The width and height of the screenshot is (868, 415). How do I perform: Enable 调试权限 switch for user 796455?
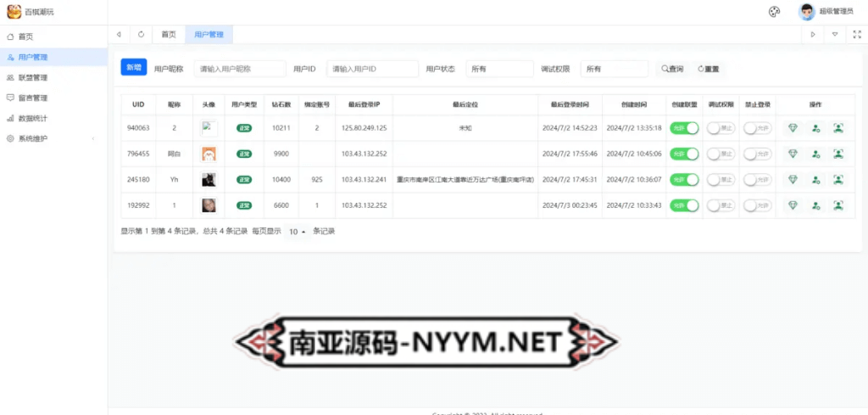pyautogui.click(x=721, y=154)
